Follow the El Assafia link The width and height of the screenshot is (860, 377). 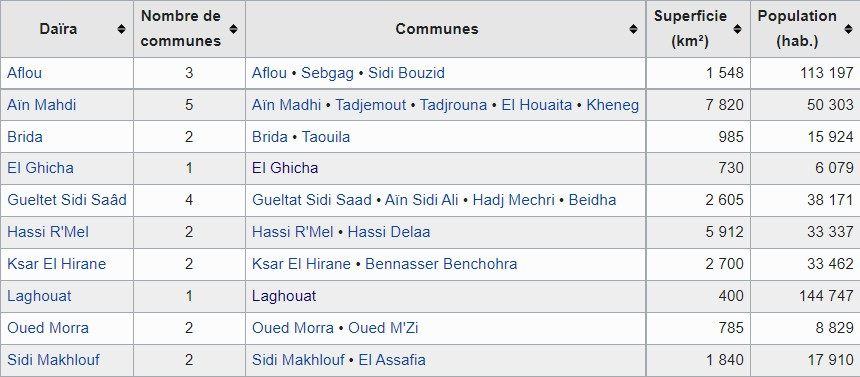click(x=392, y=360)
